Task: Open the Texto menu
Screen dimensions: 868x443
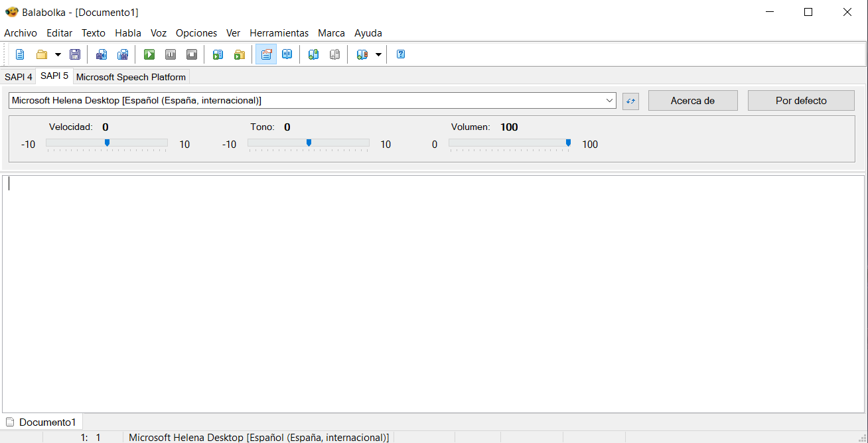Action: click(94, 33)
